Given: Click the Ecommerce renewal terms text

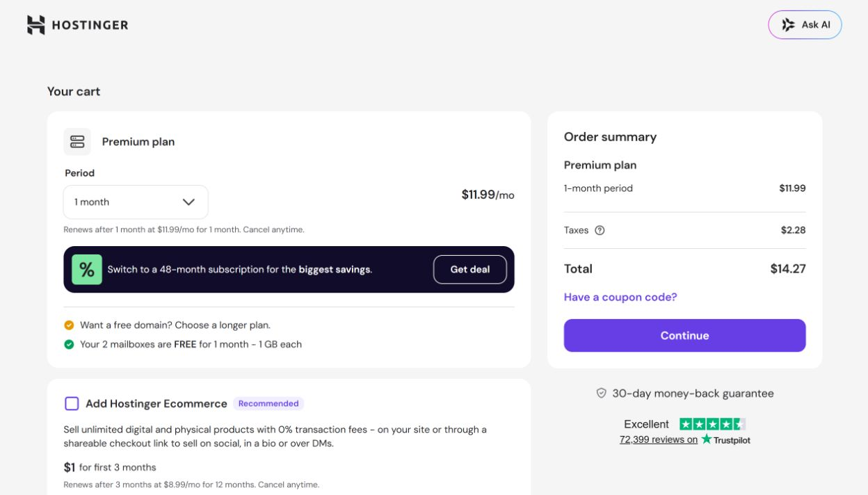Looking at the screenshot, I should (x=191, y=485).
